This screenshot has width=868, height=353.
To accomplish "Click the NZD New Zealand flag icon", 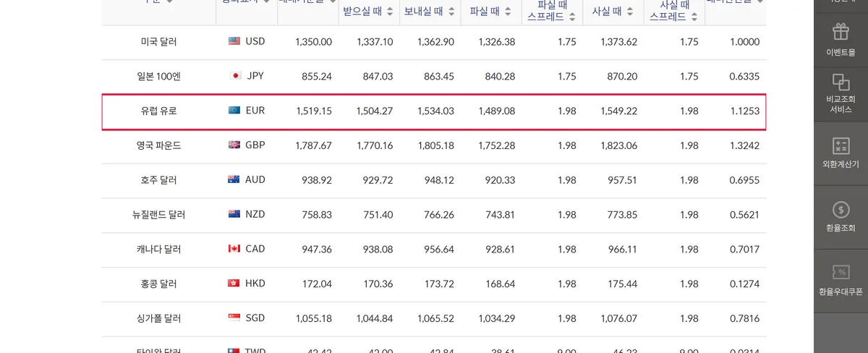I will [234, 214].
